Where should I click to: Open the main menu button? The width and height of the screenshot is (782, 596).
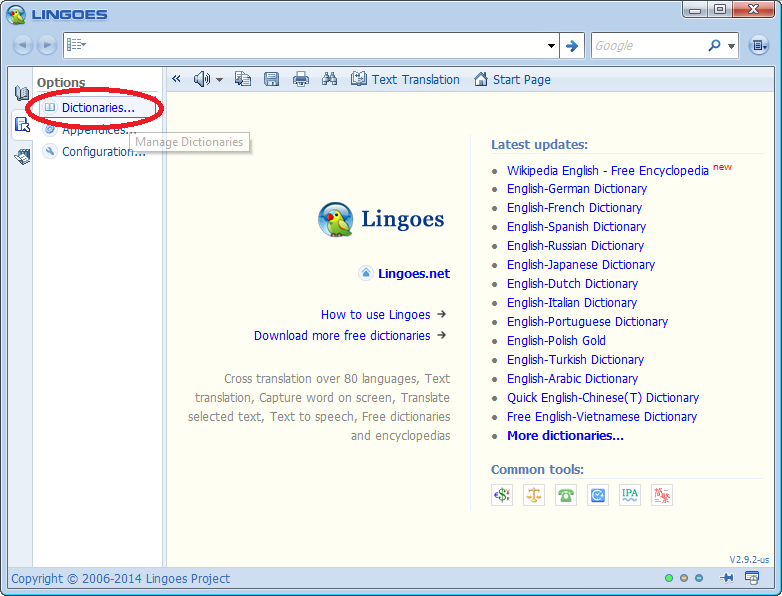pyautogui.click(x=759, y=45)
